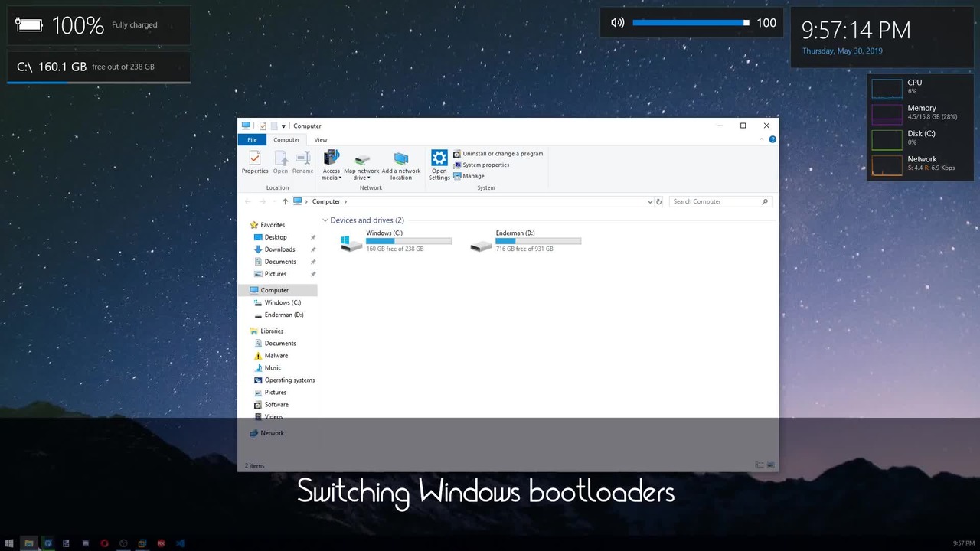Select the Windows (C:) drive icon
Screen dimensions: 980x551
[x=351, y=243]
